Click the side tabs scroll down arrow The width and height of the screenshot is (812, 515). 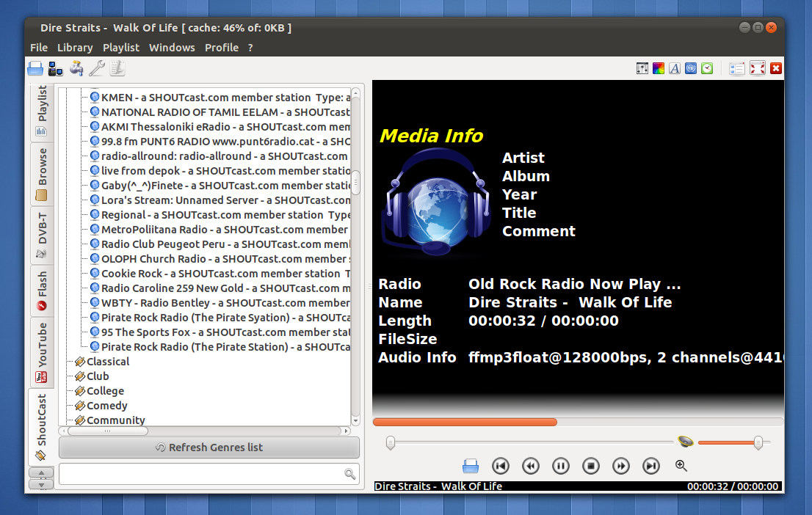coord(41,484)
